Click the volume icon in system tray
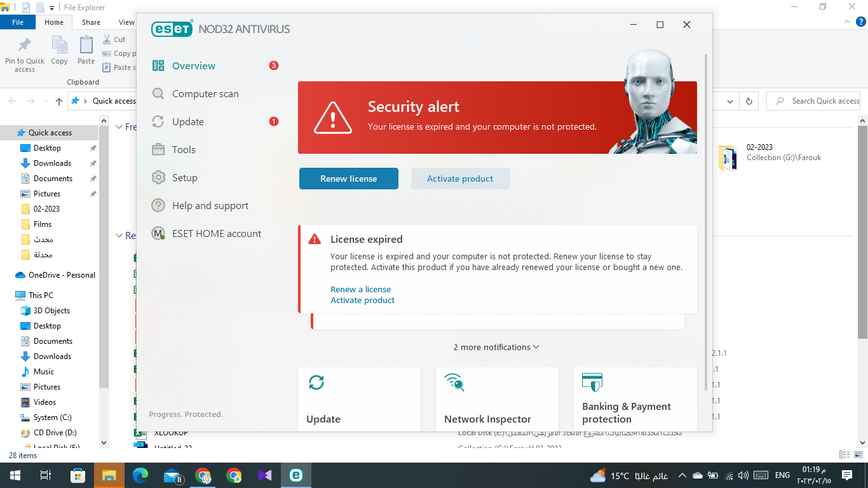The height and width of the screenshot is (488, 868). tap(743, 475)
